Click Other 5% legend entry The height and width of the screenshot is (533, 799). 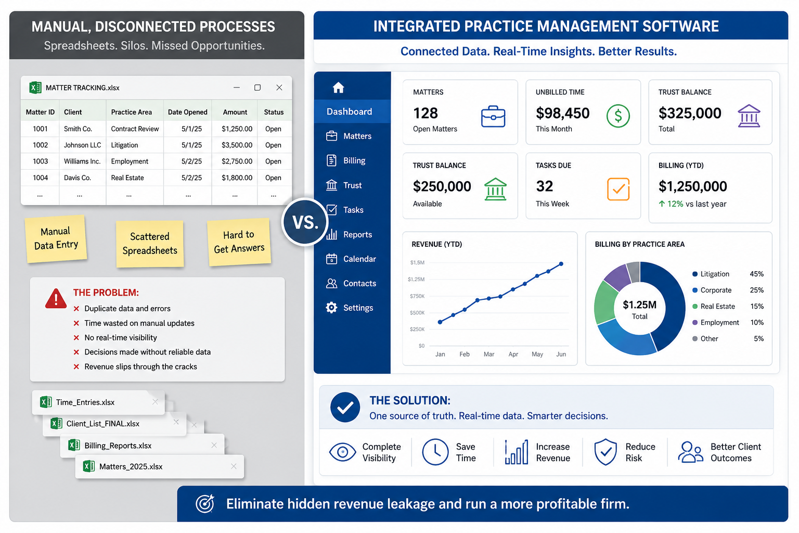coord(728,339)
